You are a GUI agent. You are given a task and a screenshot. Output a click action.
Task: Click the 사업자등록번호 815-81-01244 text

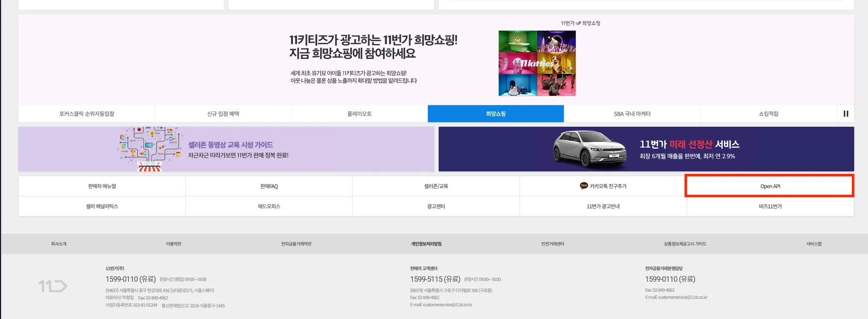click(x=131, y=305)
